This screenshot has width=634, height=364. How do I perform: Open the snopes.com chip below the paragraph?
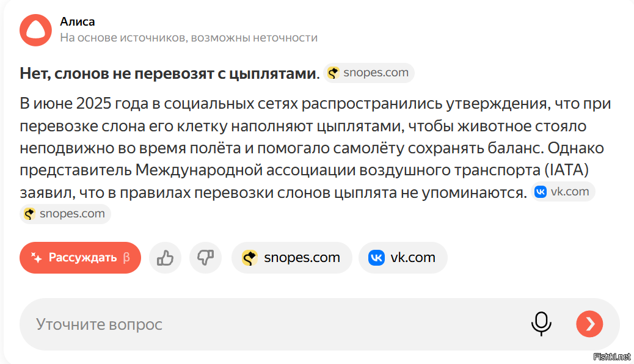[x=65, y=214]
